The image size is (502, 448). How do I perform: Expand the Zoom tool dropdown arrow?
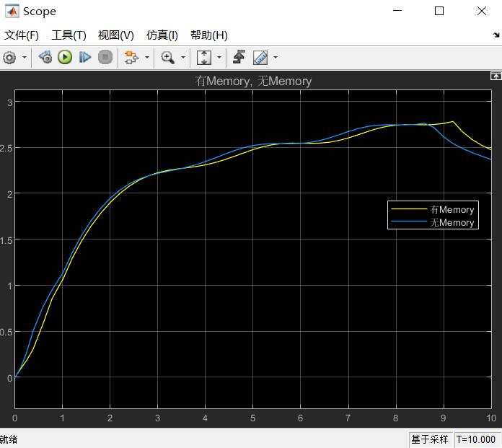click(x=183, y=58)
